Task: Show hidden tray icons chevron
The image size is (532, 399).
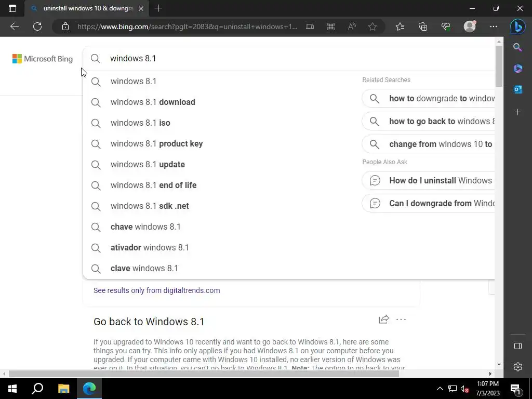Action: (440, 389)
